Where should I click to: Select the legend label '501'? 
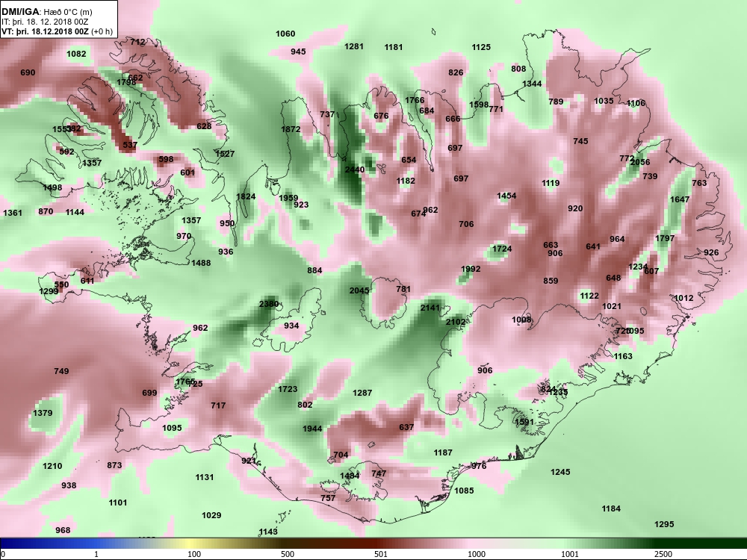point(381,554)
